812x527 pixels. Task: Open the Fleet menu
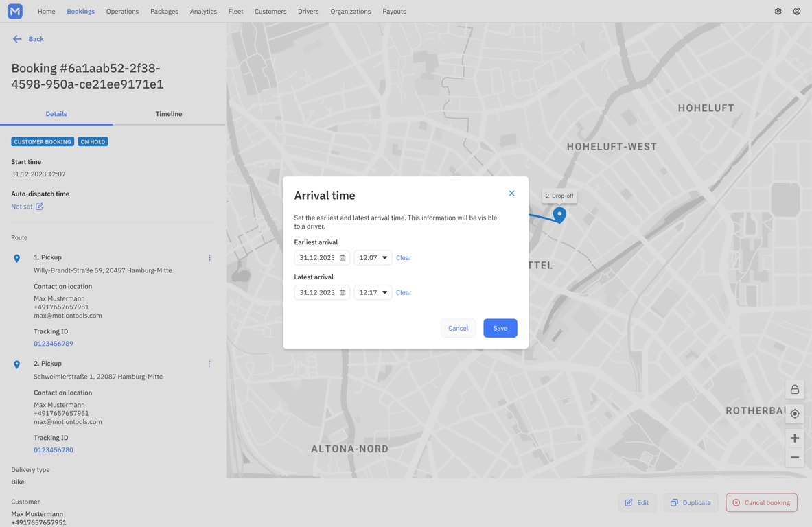235,12
